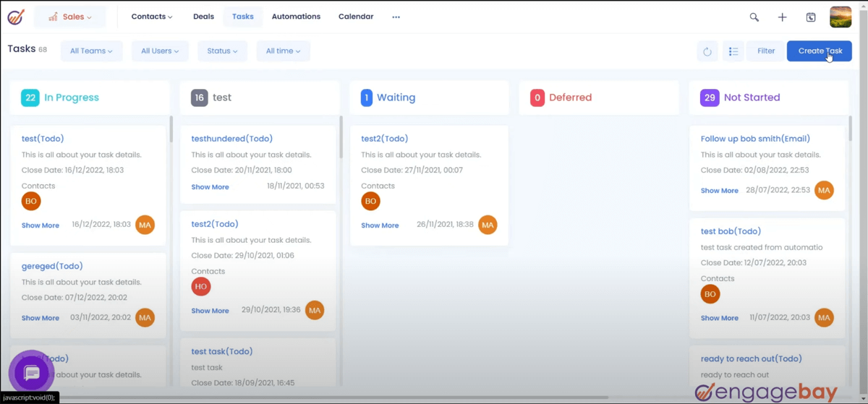Click the EngageBay logo at top left

point(16,17)
